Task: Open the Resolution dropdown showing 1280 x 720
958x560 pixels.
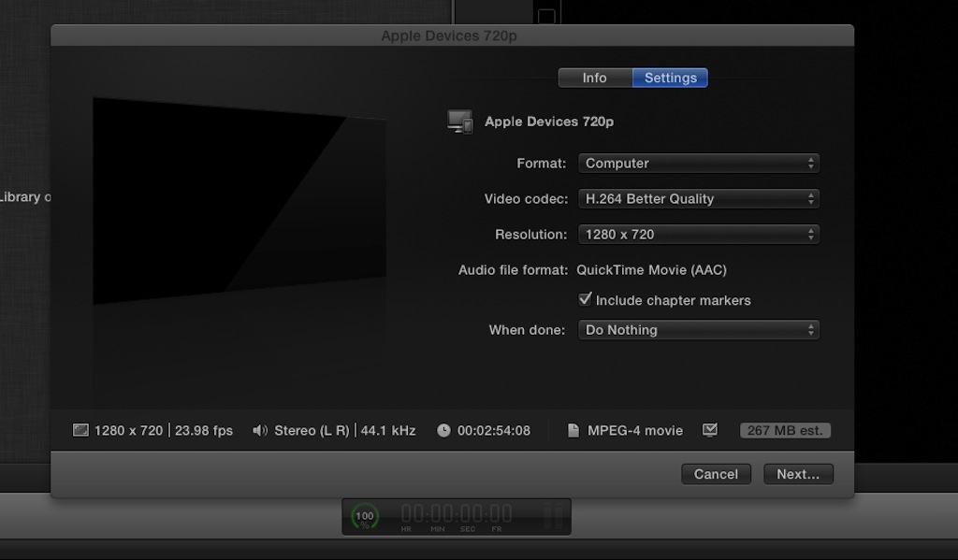Action: pos(698,234)
